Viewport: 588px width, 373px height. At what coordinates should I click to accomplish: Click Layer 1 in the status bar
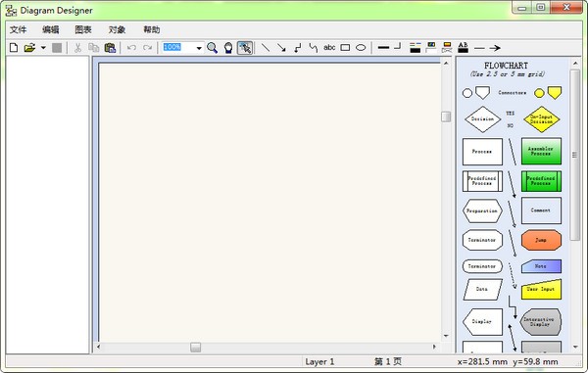319,362
